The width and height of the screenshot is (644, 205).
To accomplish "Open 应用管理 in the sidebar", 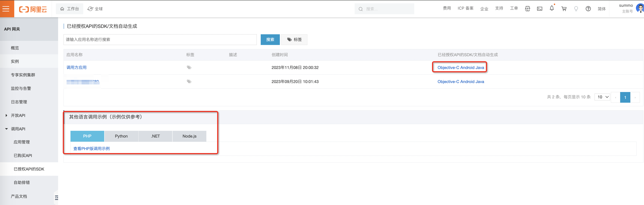I will pyautogui.click(x=22, y=142).
